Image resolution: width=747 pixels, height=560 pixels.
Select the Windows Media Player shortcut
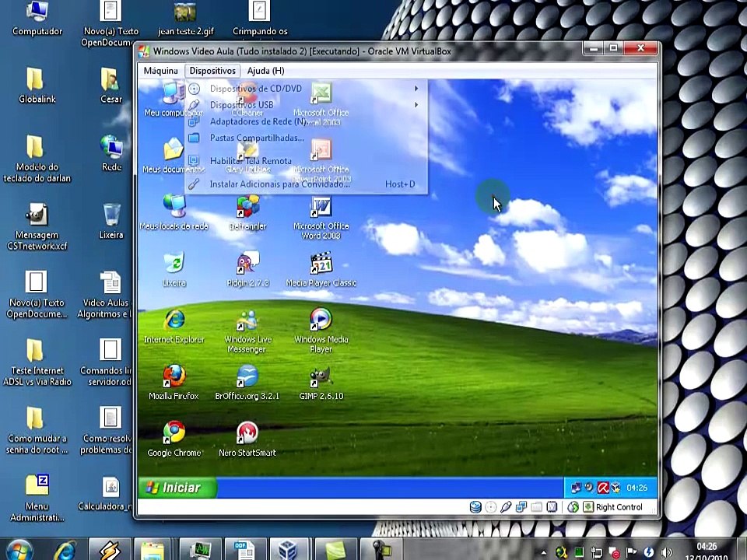(x=321, y=331)
